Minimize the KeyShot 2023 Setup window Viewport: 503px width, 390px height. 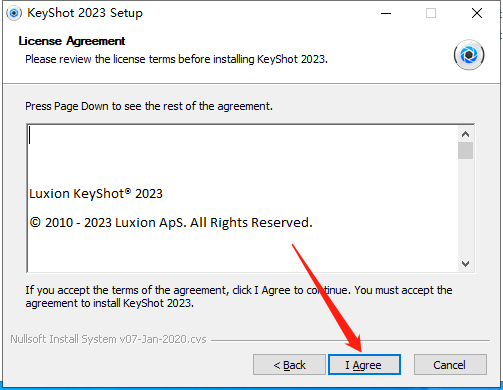pos(386,14)
